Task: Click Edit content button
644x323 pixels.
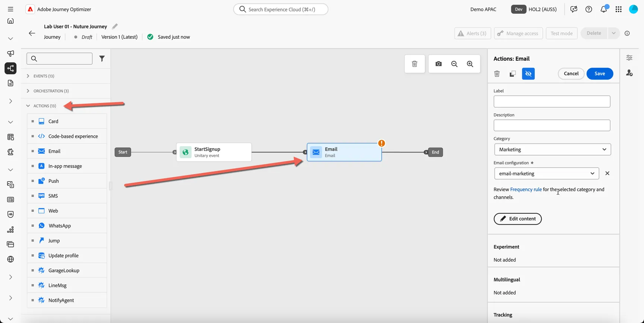Action: (x=517, y=219)
